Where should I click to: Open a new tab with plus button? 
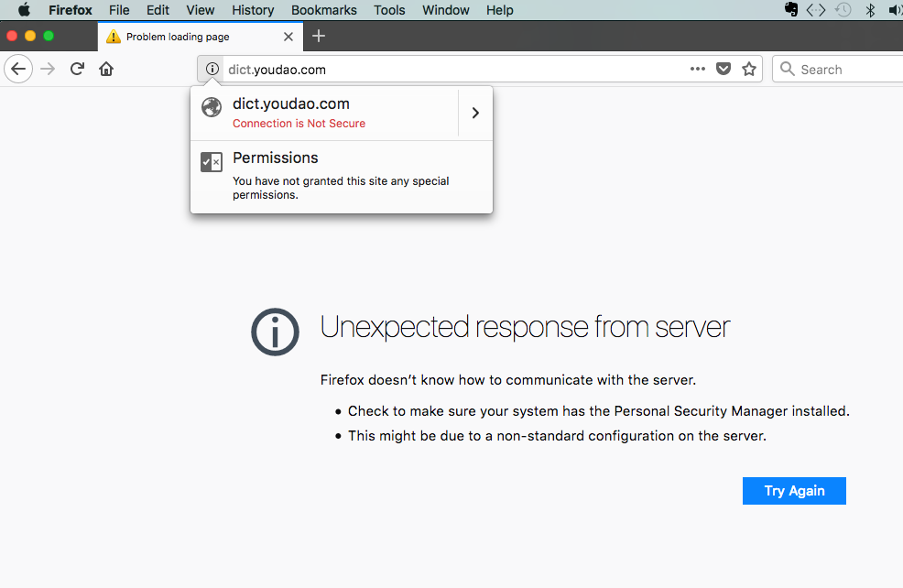coord(319,37)
